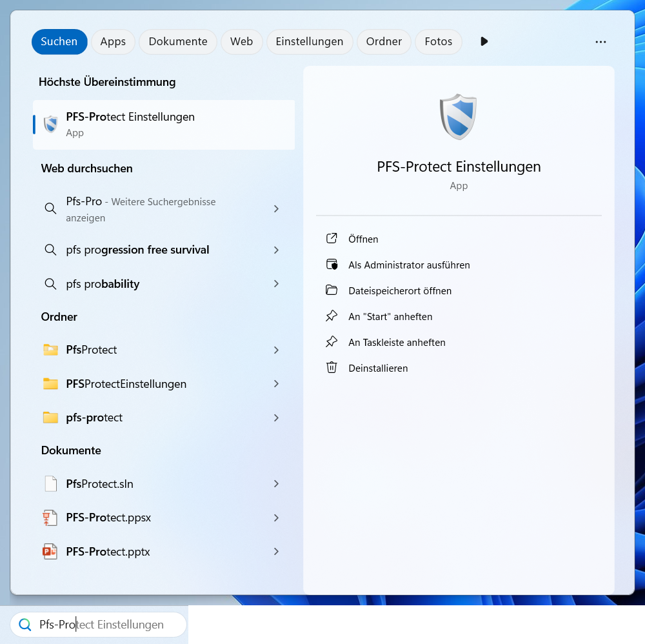
Task: Click the PfsProtect.sln document icon
Action: (x=50, y=484)
